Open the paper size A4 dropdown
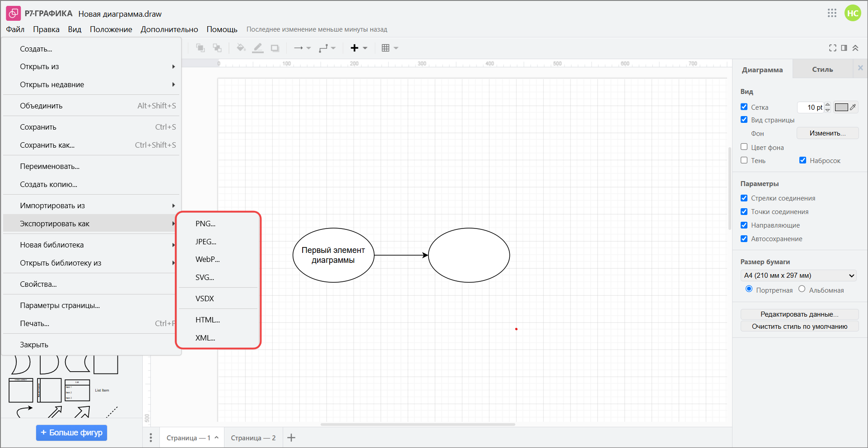Screen dimensions: 868x448 click(x=799, y=275)
